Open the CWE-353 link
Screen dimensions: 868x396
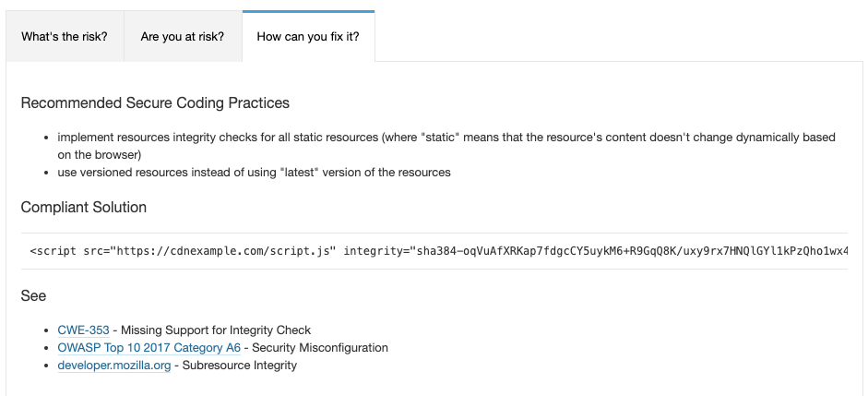click(84, 330)
